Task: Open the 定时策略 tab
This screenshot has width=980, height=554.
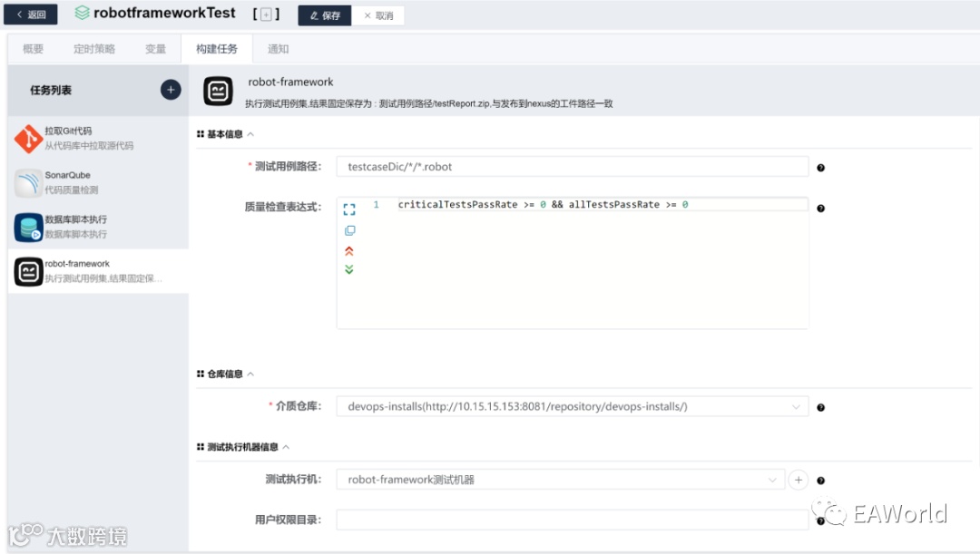Action: point(94,49)
